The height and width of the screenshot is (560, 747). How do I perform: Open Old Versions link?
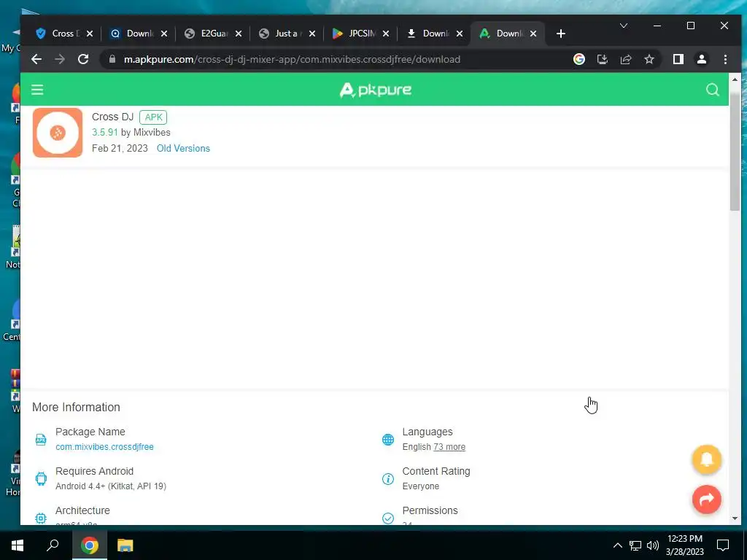[183, 148]
